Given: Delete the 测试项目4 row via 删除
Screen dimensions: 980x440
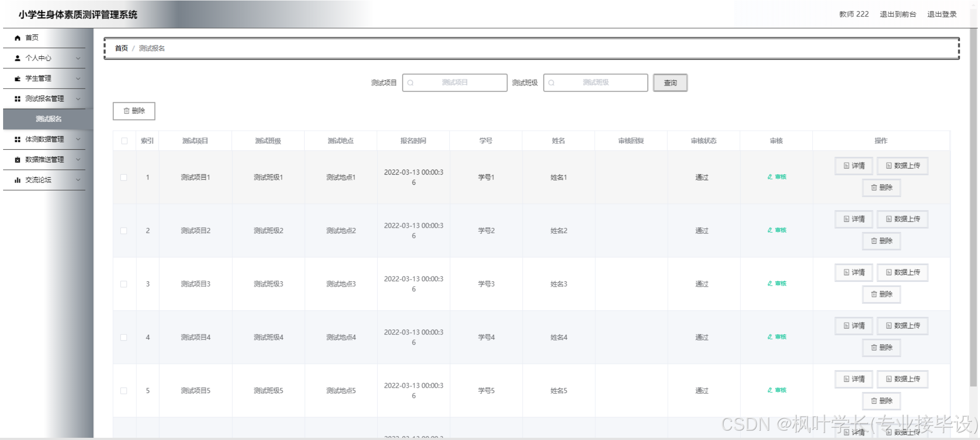Looking at the screenshot, I should pyautogui.click(x=881, y=347).
